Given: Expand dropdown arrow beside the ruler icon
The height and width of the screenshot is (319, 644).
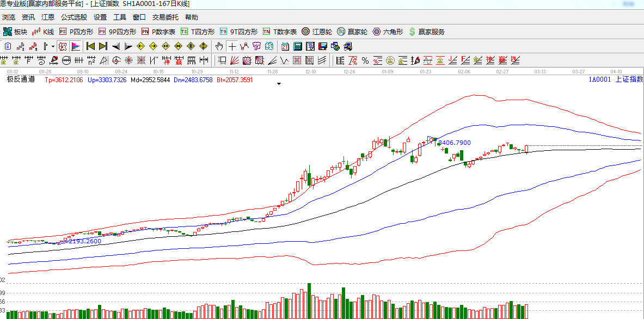Looking at the screenshot, I should click(x=53, y=46).
